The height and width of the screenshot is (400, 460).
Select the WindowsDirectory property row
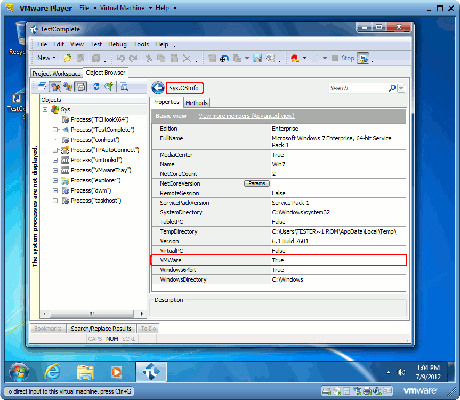[279, 279]
